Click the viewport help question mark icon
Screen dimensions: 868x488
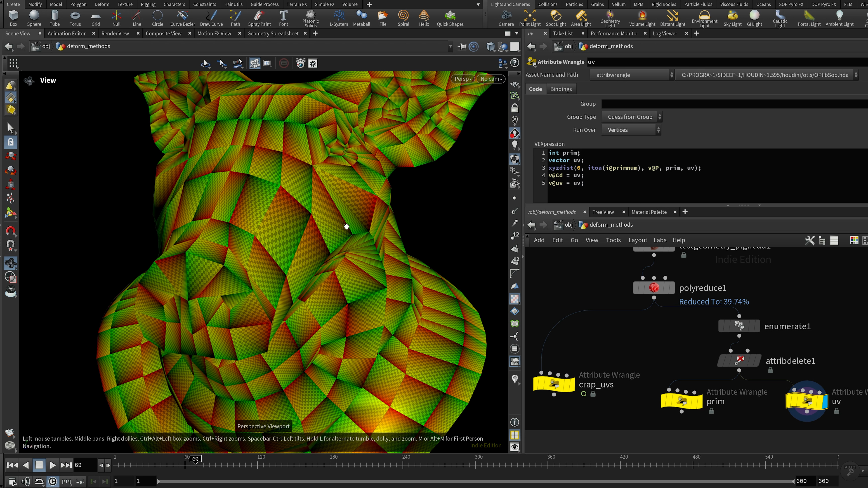point(514,63)
